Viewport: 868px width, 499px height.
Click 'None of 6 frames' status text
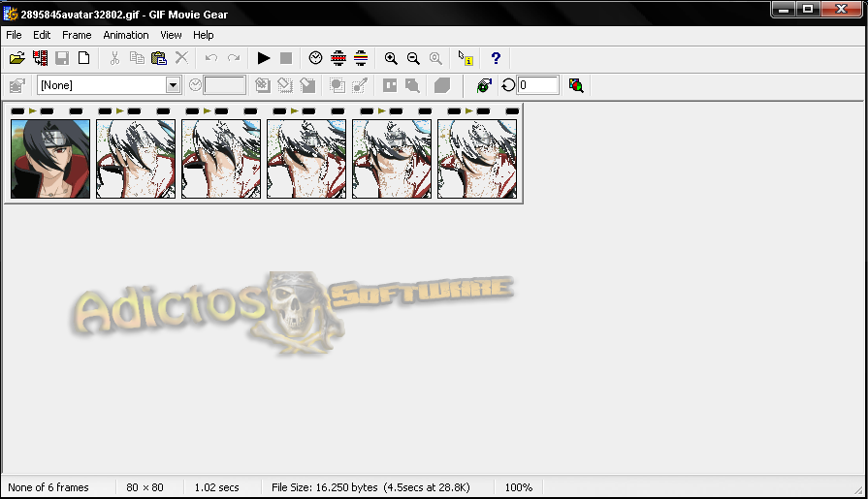(48, 487)
